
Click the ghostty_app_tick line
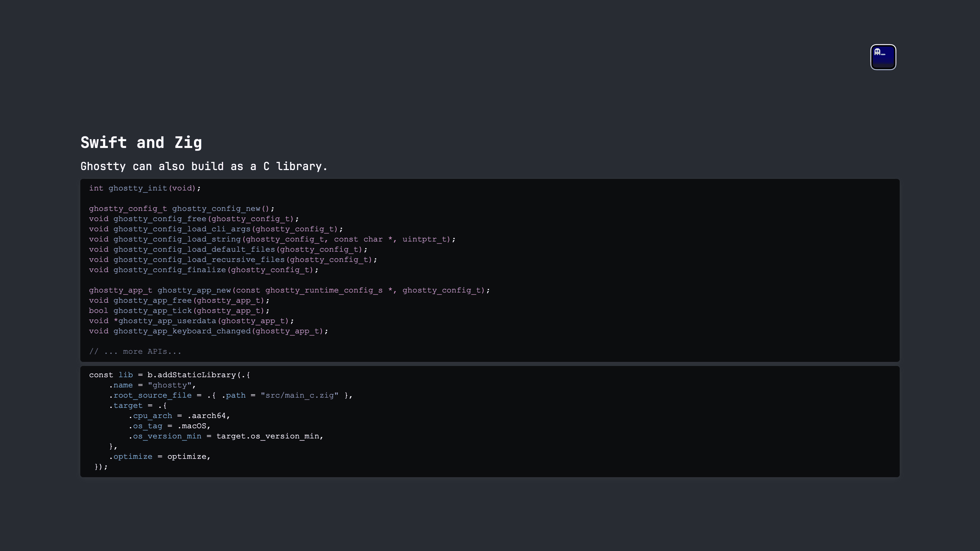tap(179, 311)
